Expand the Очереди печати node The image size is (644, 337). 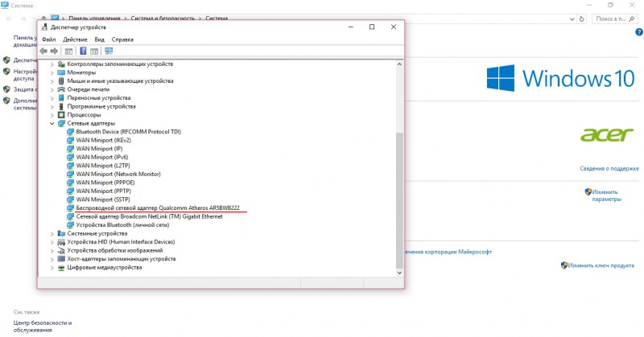click(52, 89)
